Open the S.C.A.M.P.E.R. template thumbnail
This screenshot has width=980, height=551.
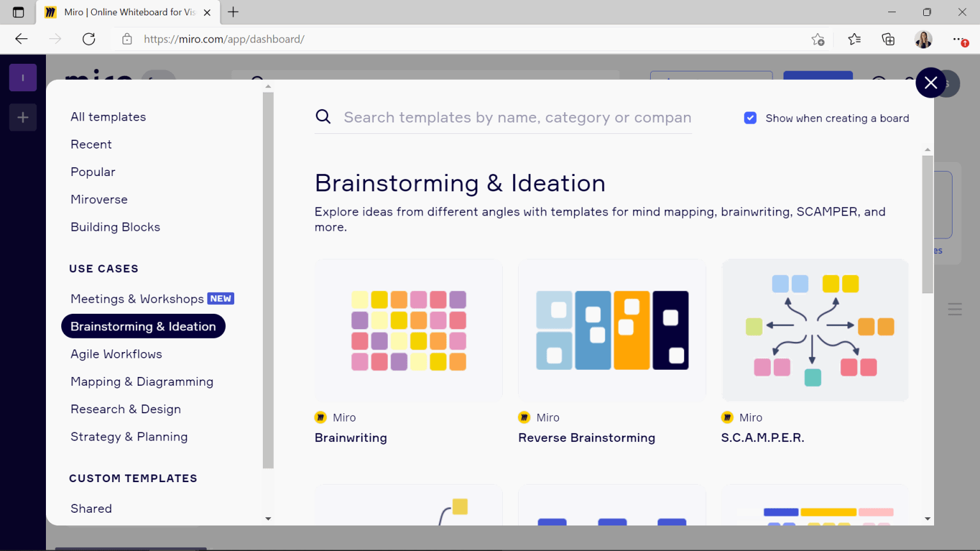point(815,330)
